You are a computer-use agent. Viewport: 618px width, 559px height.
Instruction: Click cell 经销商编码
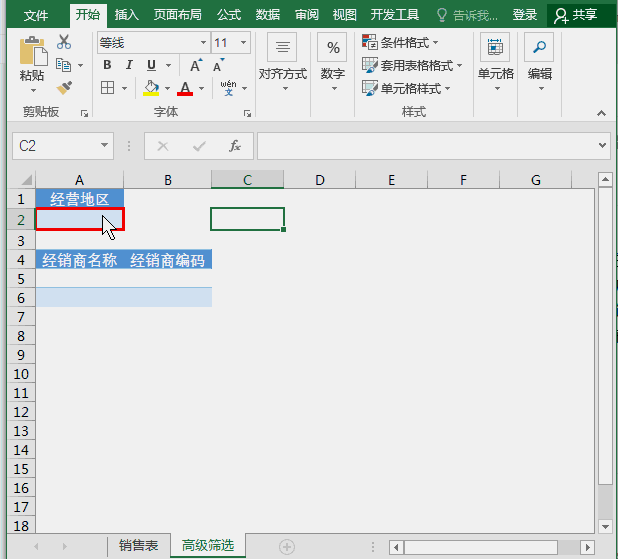coord(168,260)
